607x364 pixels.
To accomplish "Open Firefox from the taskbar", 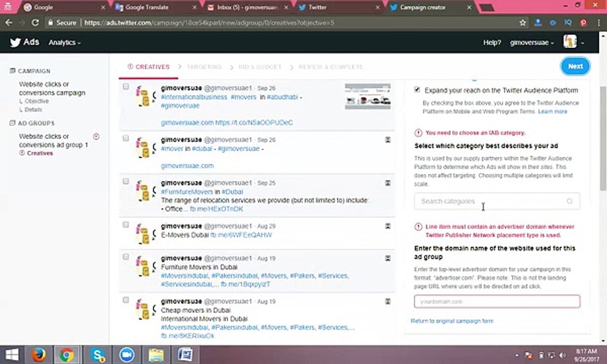I will pyautogui.click(x=38, y=355).
